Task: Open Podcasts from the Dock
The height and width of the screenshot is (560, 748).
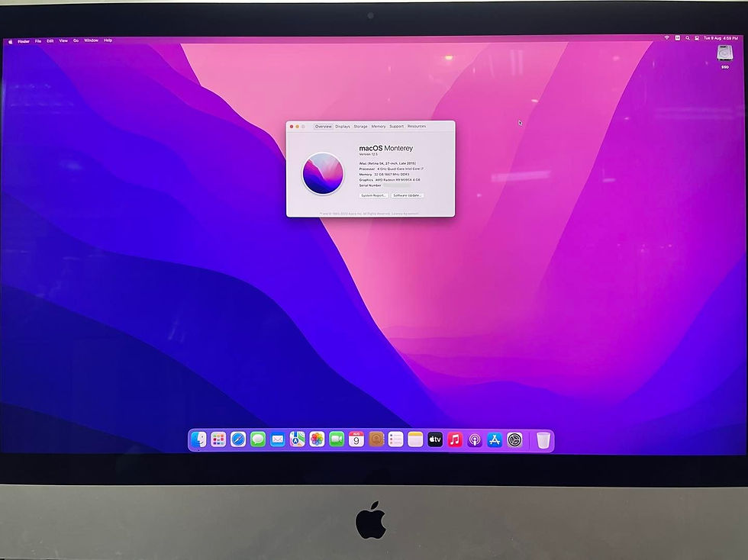Action: 475,439
